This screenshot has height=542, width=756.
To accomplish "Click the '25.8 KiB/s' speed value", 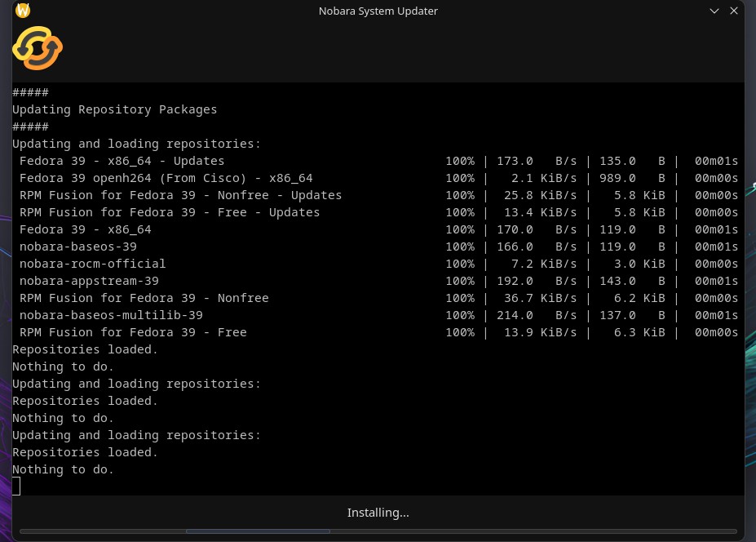I will (x=541, y=195).
